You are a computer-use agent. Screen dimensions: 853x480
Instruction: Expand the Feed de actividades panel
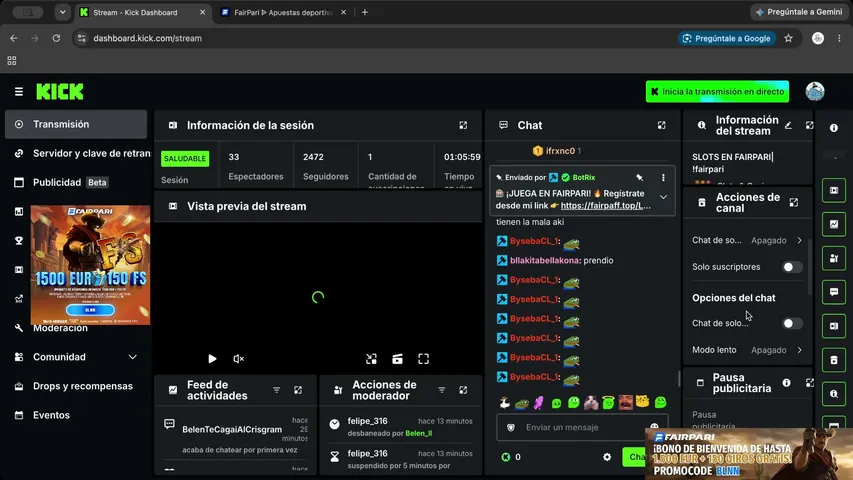click(298, 390)
